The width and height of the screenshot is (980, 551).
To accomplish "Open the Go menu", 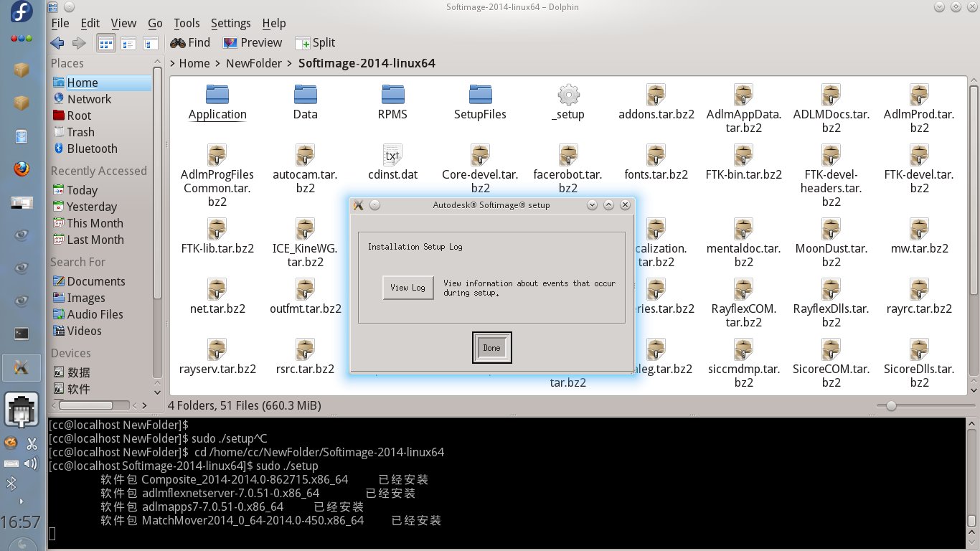I will [155, 23].
